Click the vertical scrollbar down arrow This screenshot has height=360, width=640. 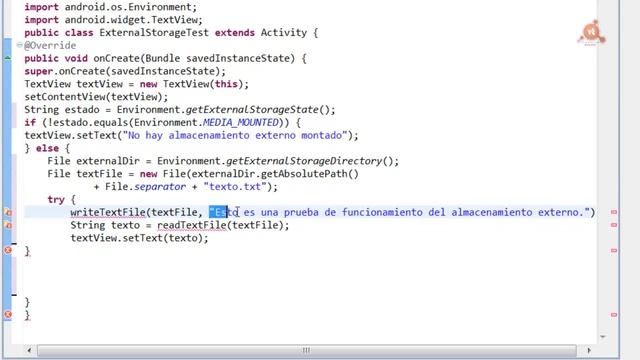click(603, 337)
